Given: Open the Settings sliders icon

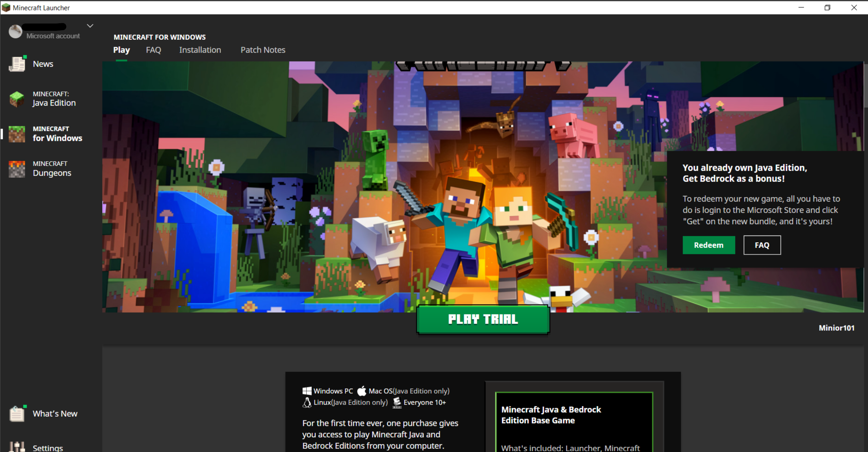Looking at the screenshot, I should [17, 447].
